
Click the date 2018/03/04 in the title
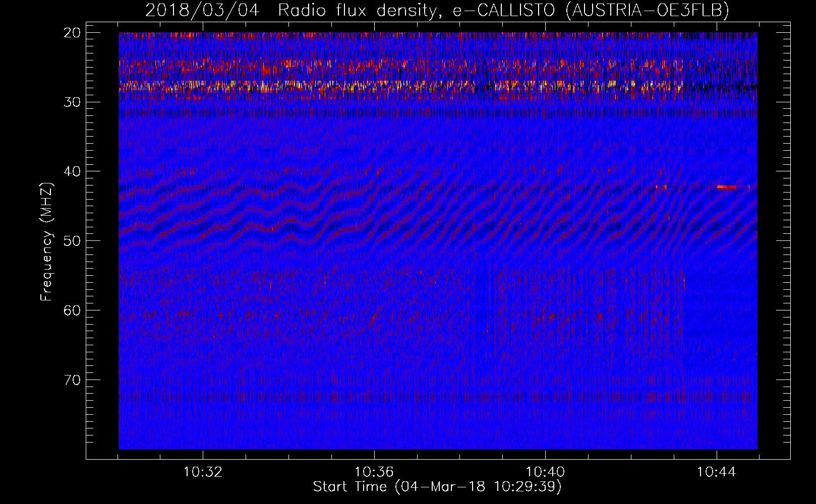pyautogui.click(x=202, y=10)
